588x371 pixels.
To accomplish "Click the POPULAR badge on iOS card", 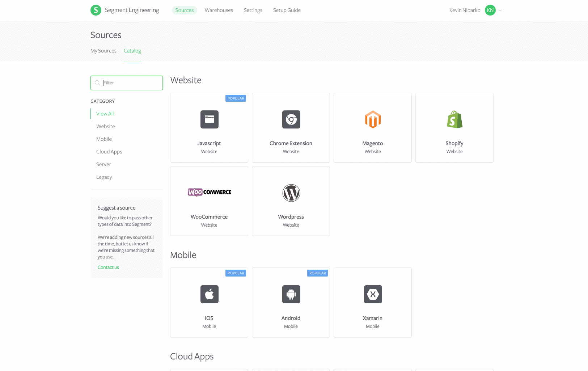I will [236, 273].
